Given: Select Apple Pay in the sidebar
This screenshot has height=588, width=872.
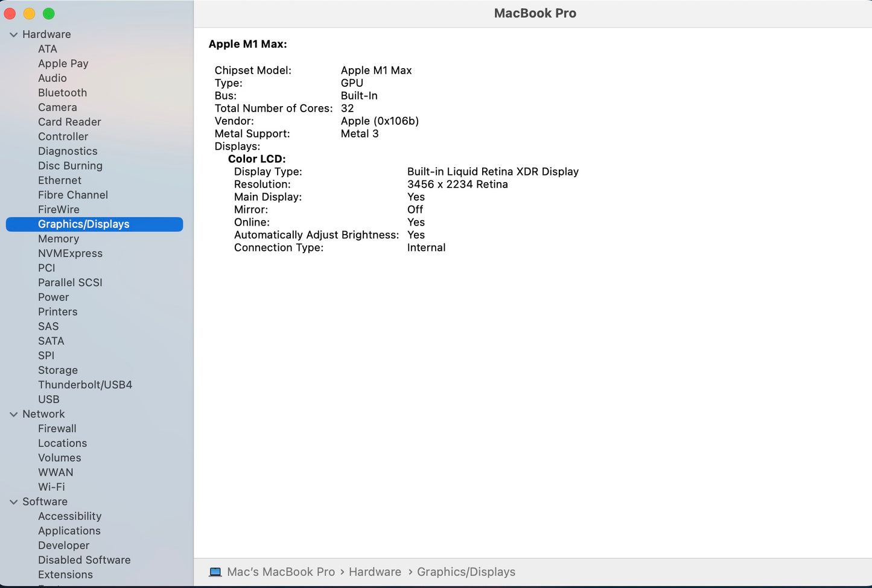Looking at the screenshot, I should tap(63, 63).
